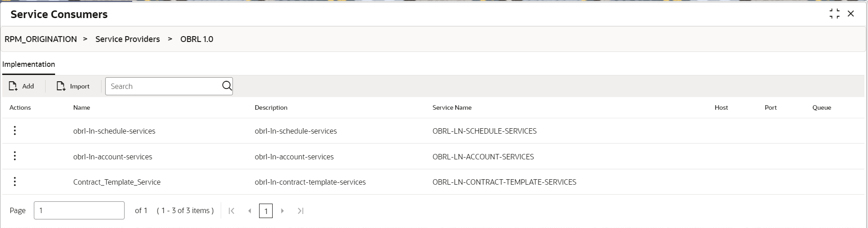Click the search magnifier icon
This screenshot has height=228, width=868.
[227, 86]
